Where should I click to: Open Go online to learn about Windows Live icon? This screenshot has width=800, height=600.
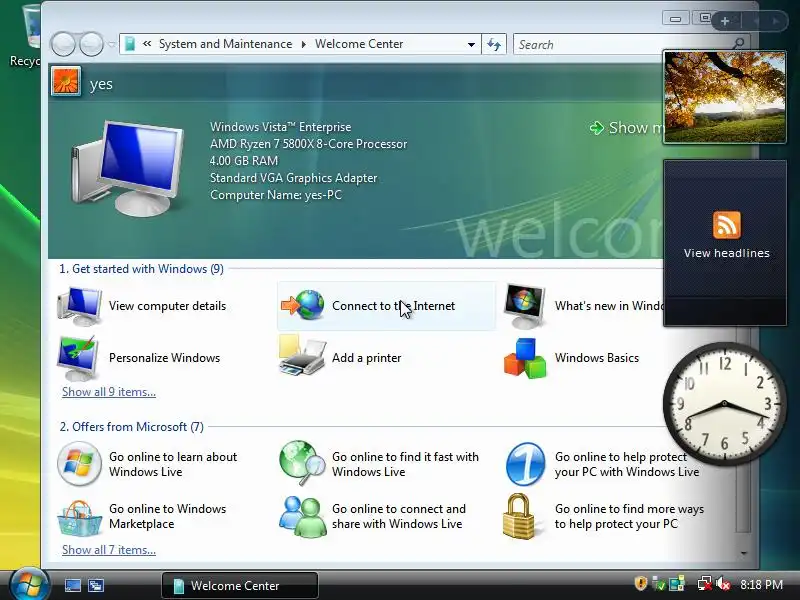[x=79, y=464]
